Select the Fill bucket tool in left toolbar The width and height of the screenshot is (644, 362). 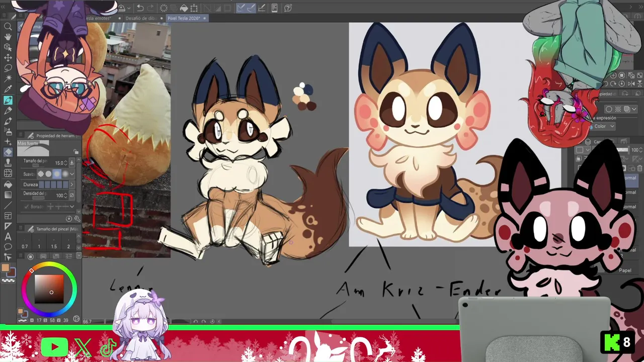pos(8,184)
